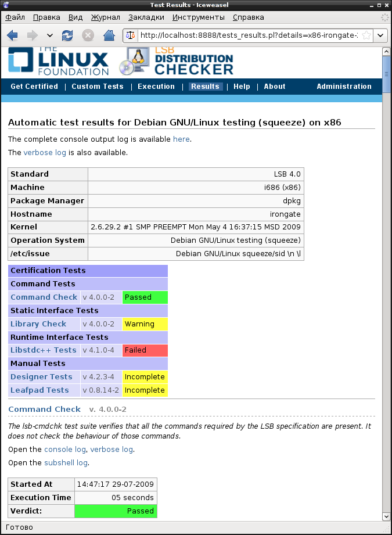Image resolution: width=392 pixels, height=535 pixels.
Task: Click the Incomplete status for Designer Tests
Action: click(145, 376)
